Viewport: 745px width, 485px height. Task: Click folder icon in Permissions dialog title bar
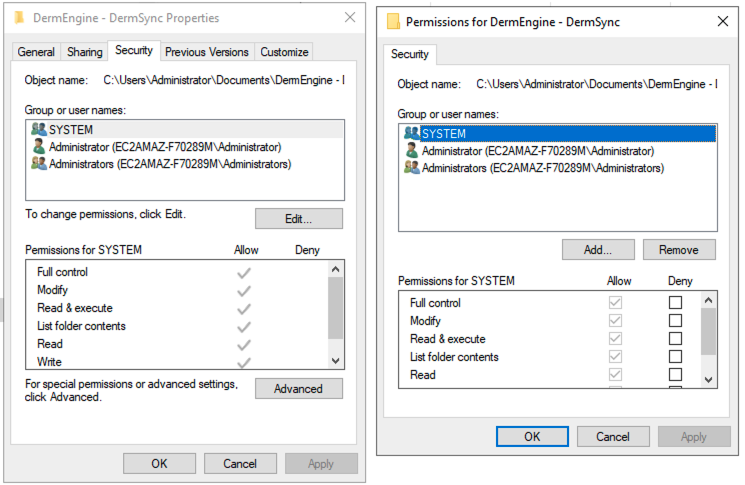pos(394,21)
